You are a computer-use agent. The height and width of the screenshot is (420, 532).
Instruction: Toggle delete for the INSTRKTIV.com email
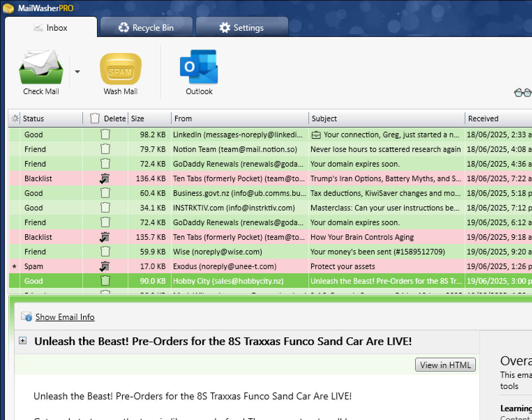(x=105, y=208)
